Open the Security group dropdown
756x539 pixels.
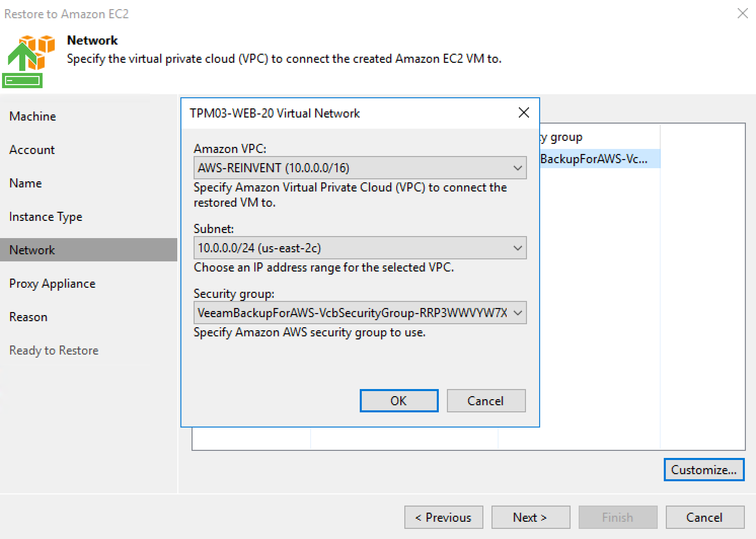point(360,313)
